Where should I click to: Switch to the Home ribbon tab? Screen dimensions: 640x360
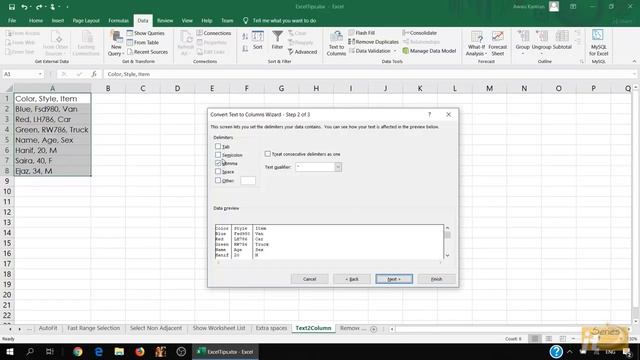click(x=36, y=20)
